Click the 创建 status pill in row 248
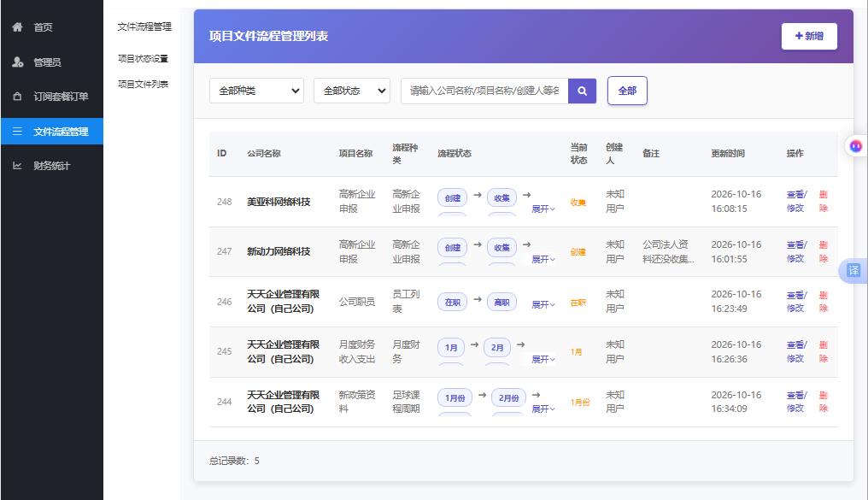 point(452,198)
